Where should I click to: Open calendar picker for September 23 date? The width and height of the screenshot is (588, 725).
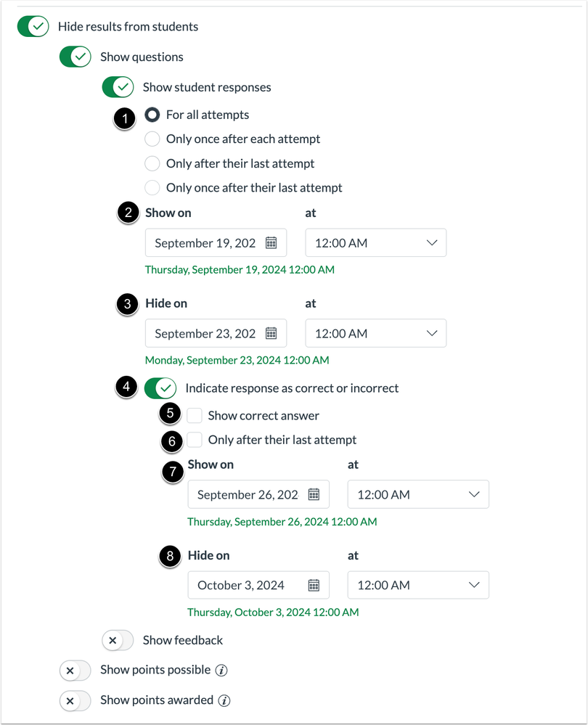click(271, 334)
